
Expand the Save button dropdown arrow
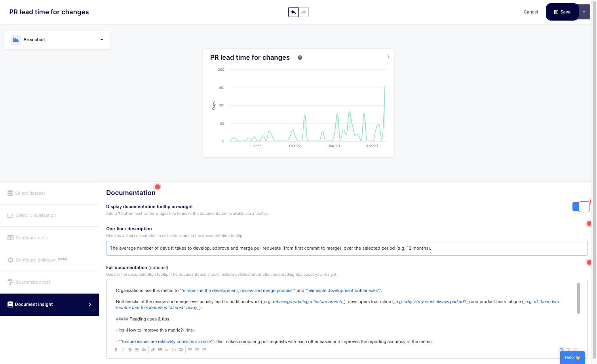click(584, 12)
